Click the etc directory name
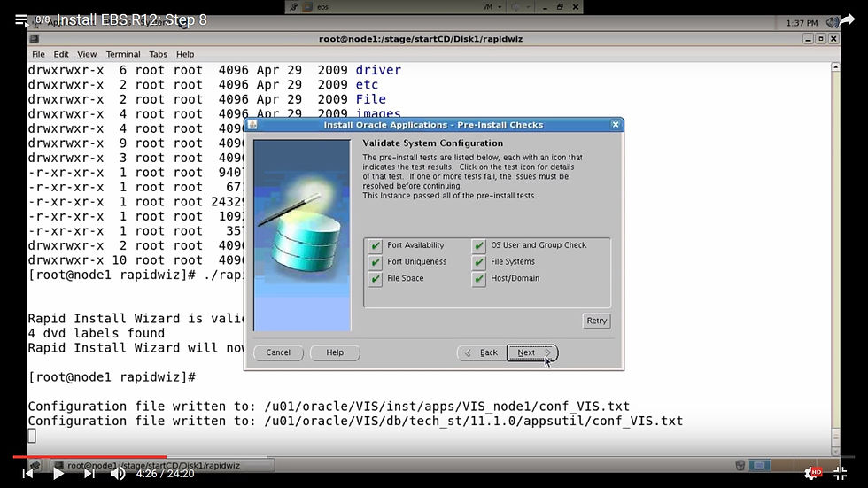Screen dimensions: 868x488 (x=367, y=85)
